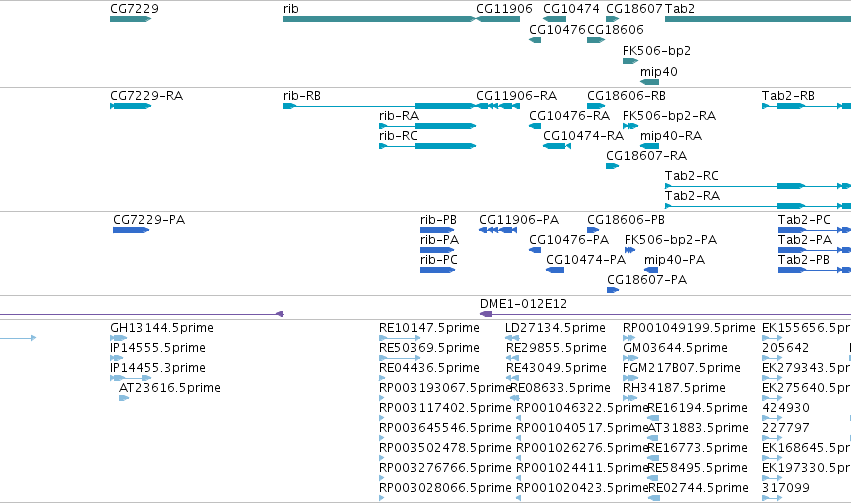Select the CG11906-PA protein label
The image size is (851, 503).
519,220
